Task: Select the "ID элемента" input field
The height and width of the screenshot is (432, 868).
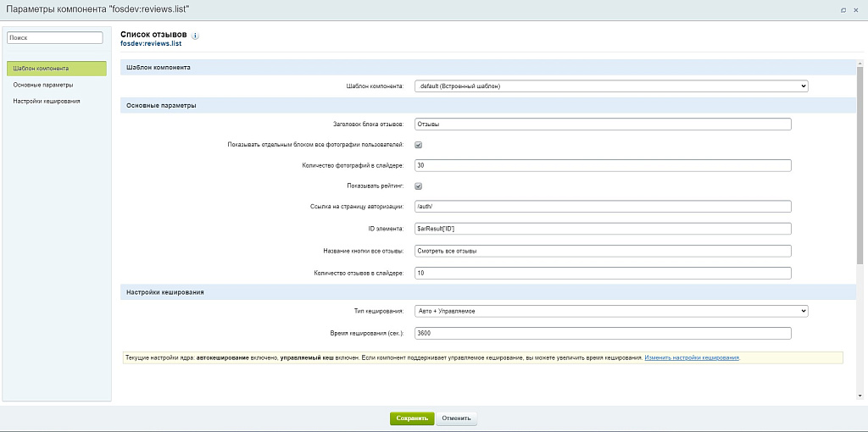Action: coord(603,229)
